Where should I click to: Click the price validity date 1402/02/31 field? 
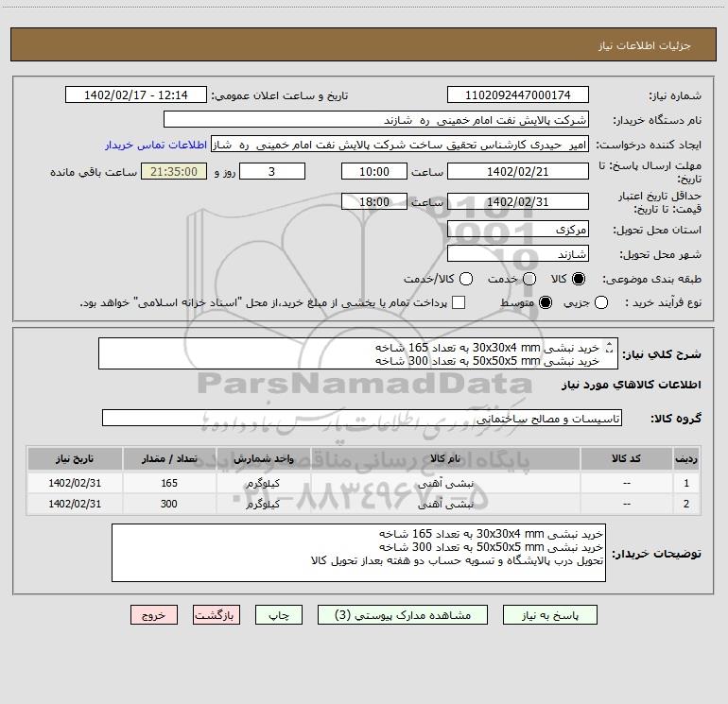518,202
